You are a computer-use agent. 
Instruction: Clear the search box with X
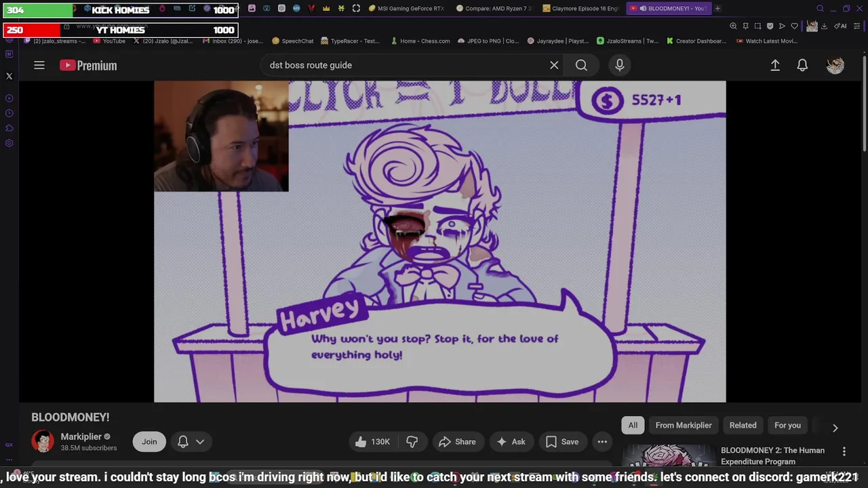[x=554, y=65]
